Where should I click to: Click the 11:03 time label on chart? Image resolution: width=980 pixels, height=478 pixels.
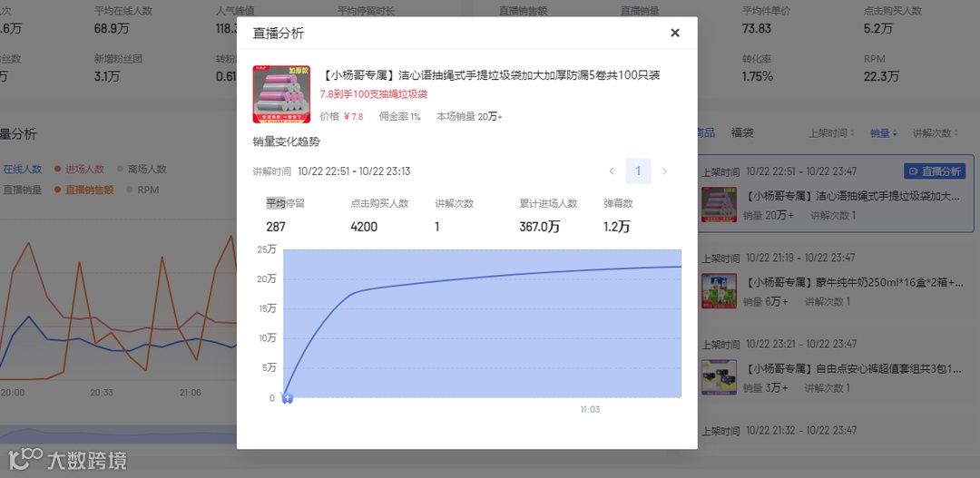click(590, 409)
